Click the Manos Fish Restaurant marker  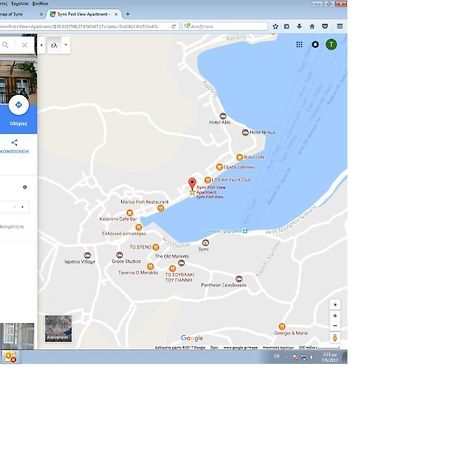pos(161,208)
